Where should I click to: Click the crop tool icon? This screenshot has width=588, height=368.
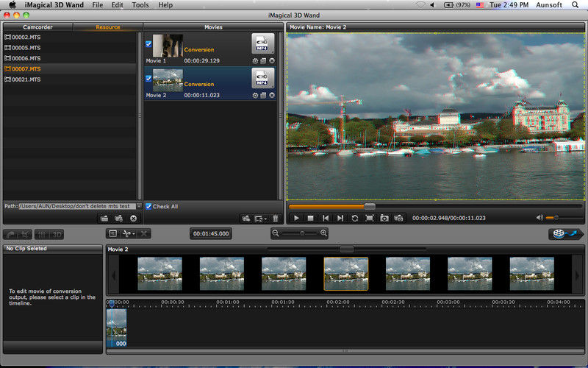(x=25, y=235)
